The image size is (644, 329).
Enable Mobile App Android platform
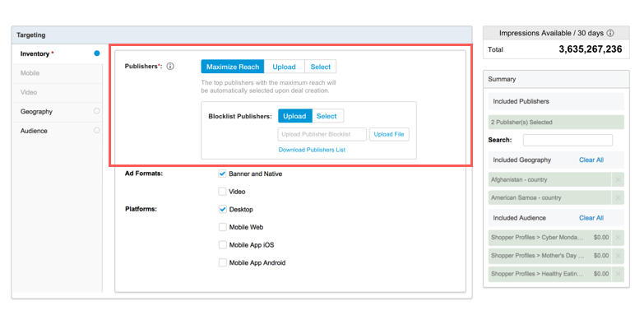(222, 263)
